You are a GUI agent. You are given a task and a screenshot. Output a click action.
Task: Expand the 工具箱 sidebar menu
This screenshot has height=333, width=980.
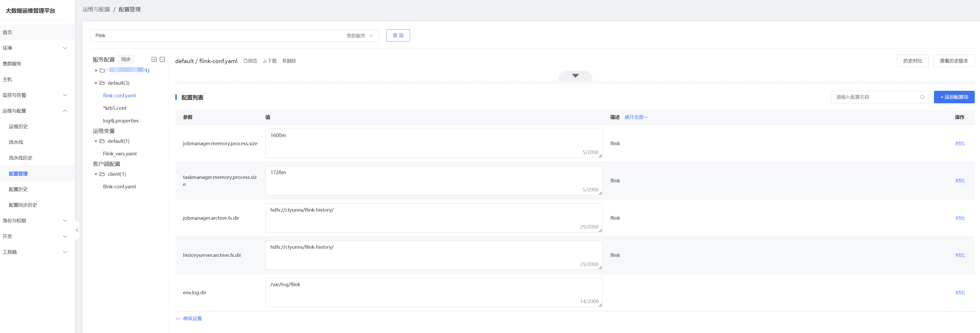(x=65, y=252)
